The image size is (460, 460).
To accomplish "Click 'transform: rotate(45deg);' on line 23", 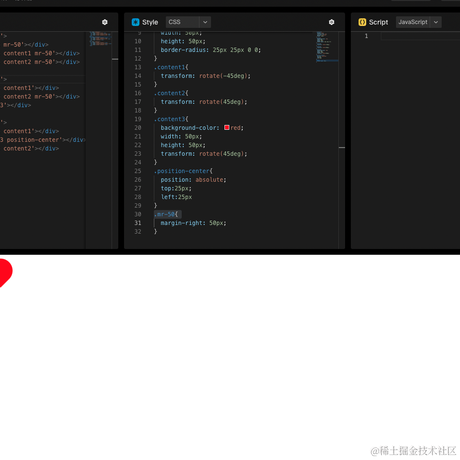I will [204, 154].
